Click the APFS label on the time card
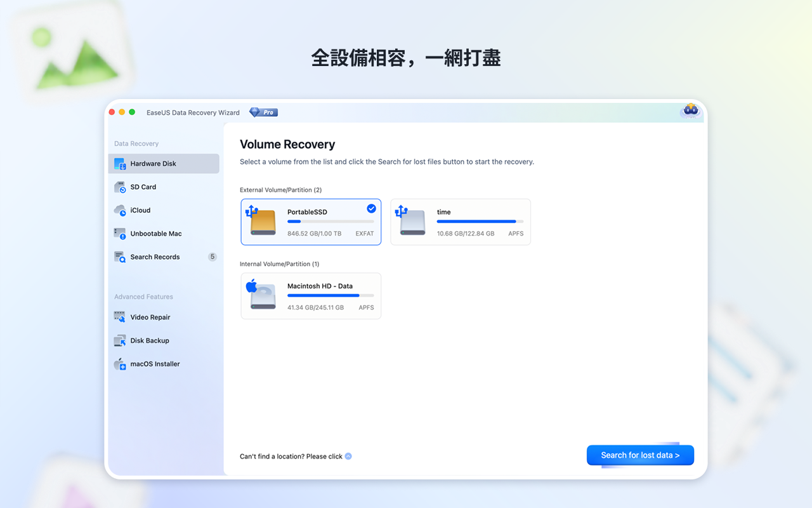 (516, 234)
